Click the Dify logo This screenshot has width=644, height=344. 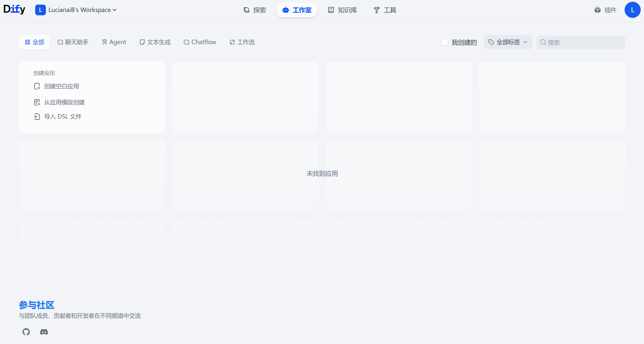coord(14,9)
